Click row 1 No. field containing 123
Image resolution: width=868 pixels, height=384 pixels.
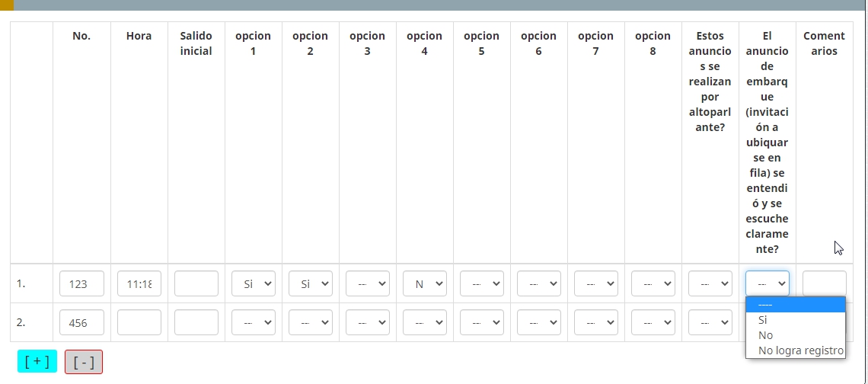tap(81, 284)
